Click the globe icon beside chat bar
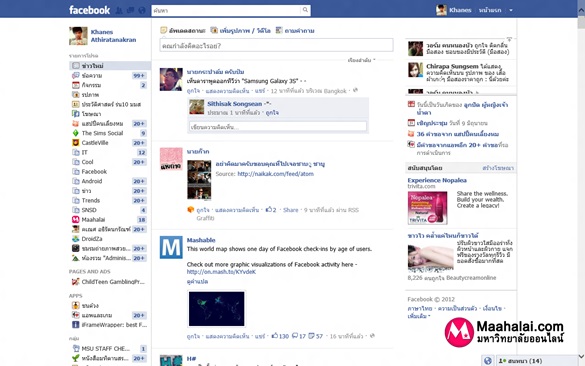Viewport: 585px width, 366px height. pos(488,361)
